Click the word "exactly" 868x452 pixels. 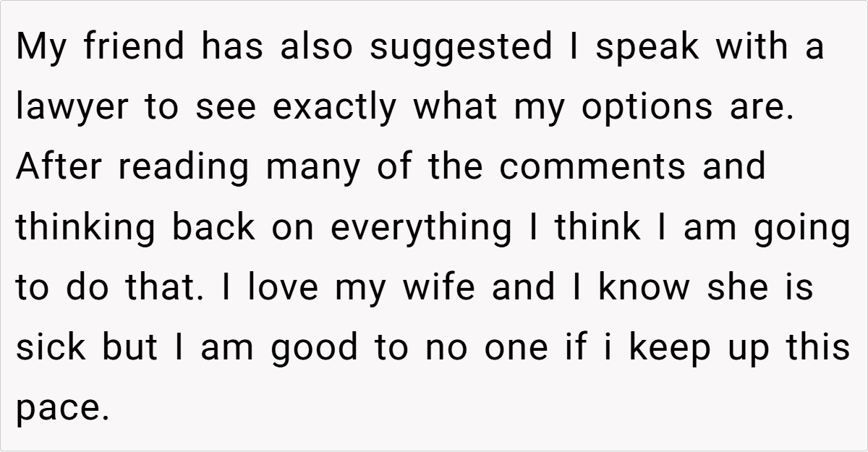(336, 108)
